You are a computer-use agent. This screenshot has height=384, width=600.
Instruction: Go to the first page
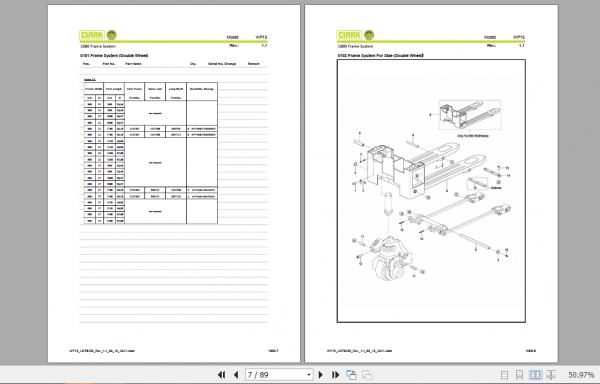(x=221, y=375)
